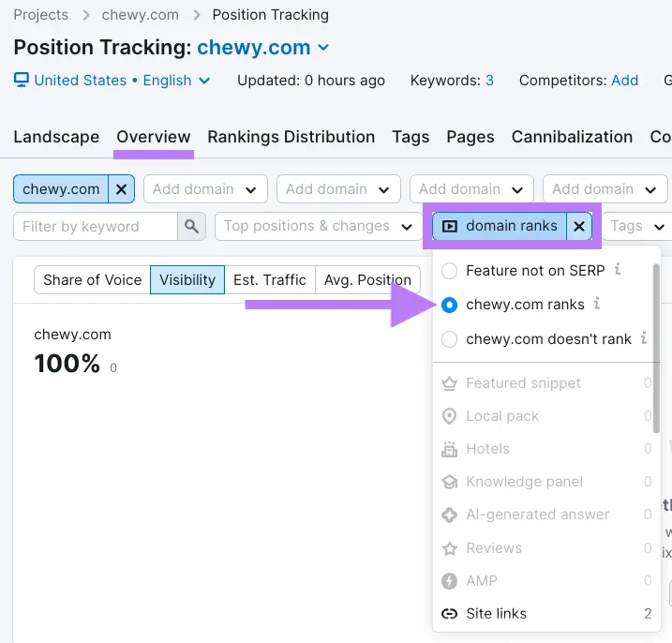Click the Local pack pin icon
This screenshot has width=672, height=643.
[x=449, y=416]
